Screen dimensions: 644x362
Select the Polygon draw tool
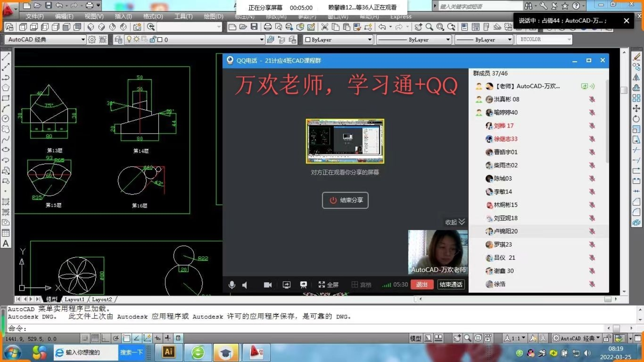tap(6, 88)
